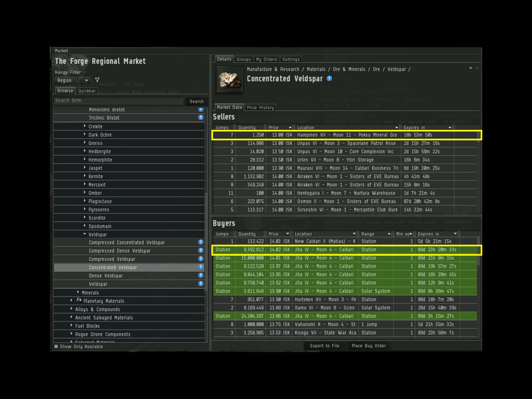532x399 pixels.
Task: Toggle Show Only Available checkbox
Action: pos(56,347)
